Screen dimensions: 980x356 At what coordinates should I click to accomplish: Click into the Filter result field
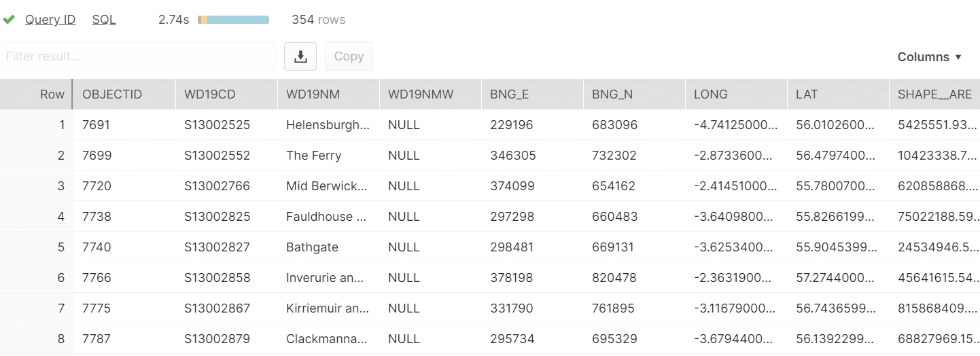click(x=138, y=56)
